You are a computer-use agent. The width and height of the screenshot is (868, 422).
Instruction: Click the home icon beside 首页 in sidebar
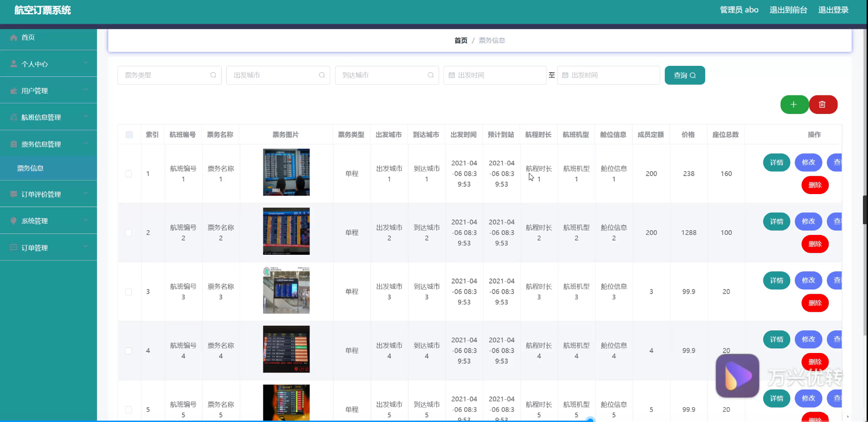14,38
